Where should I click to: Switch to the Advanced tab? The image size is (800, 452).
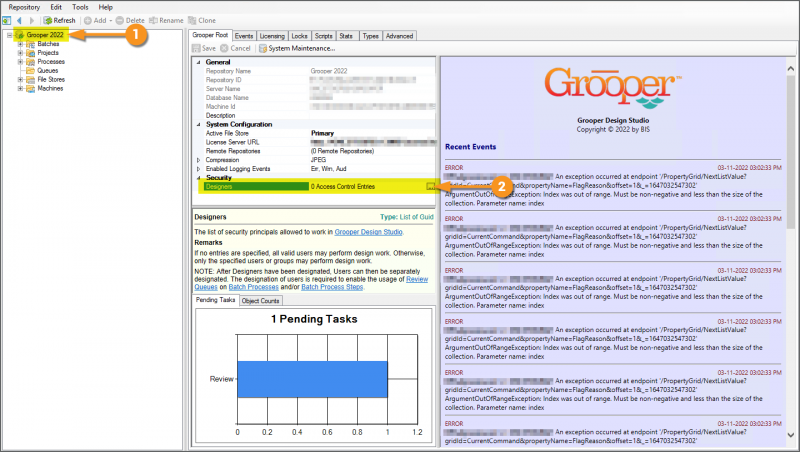point(399,36)
